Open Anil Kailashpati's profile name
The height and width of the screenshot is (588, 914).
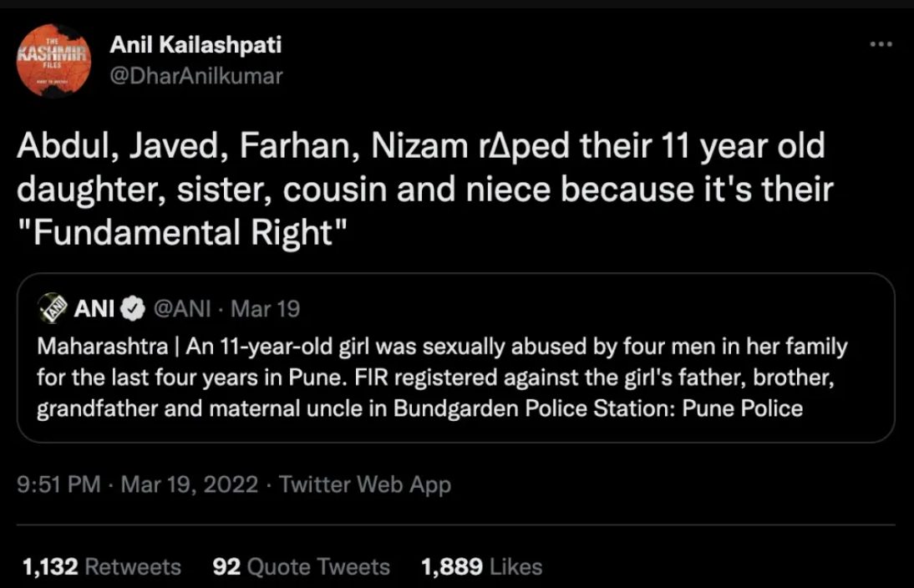[195, 44]
